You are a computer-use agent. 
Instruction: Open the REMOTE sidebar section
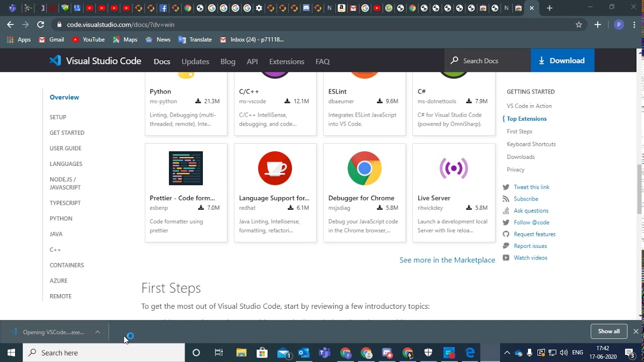[60, 297]
